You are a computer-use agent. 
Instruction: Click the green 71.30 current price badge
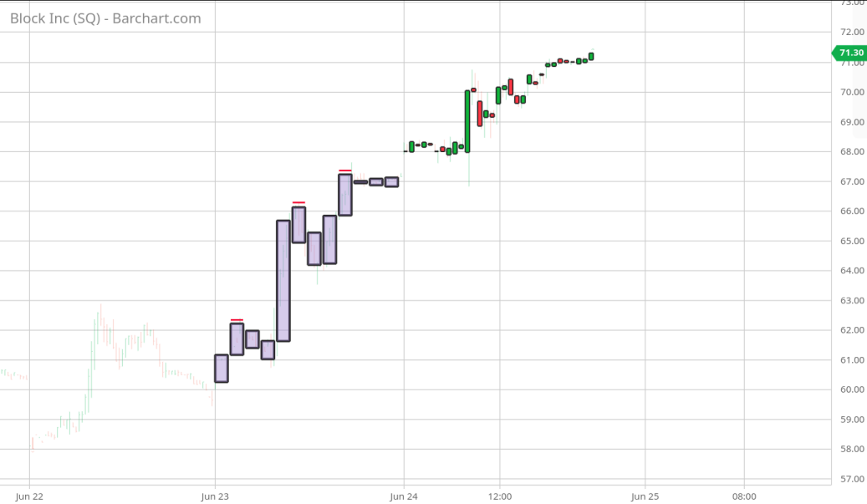pyautogui.click(x=848, y=53)
